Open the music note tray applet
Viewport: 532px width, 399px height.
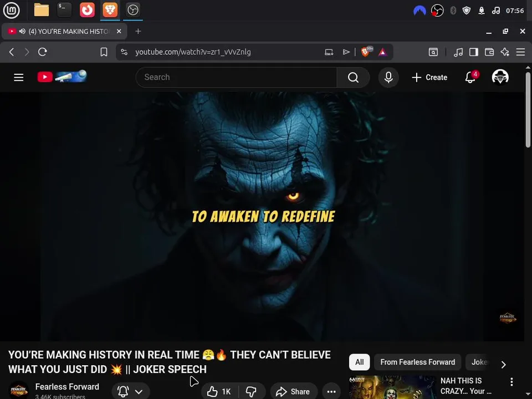click(x=495, y=11)
